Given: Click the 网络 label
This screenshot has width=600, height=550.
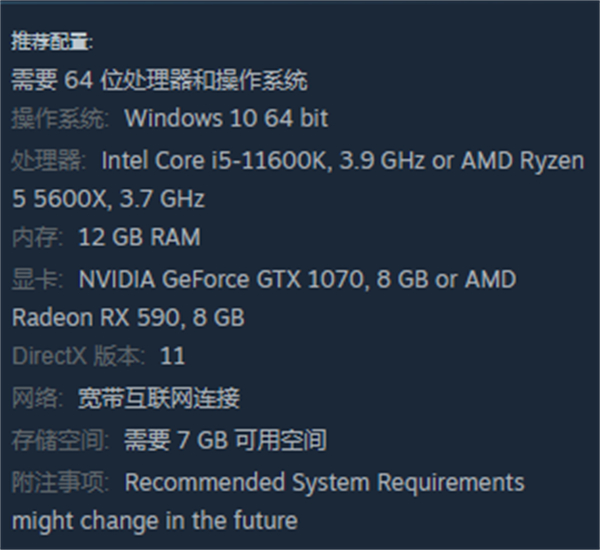Looking at the screenshot, I should click(x=37, y=398).
